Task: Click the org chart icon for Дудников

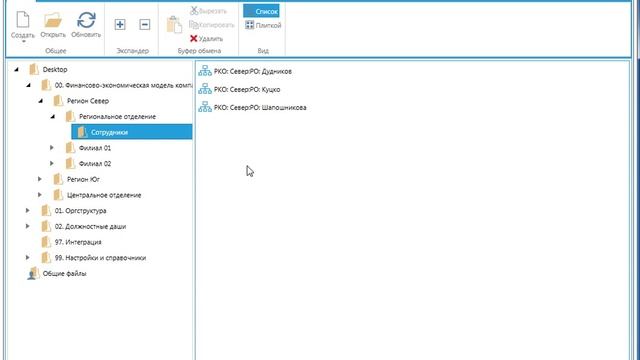Action: click(x=205, y=71)
